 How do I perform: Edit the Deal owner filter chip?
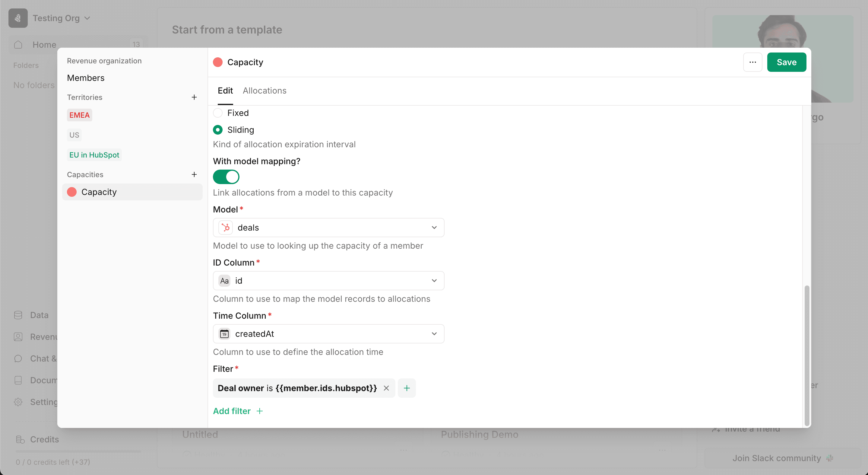[297, 388]
